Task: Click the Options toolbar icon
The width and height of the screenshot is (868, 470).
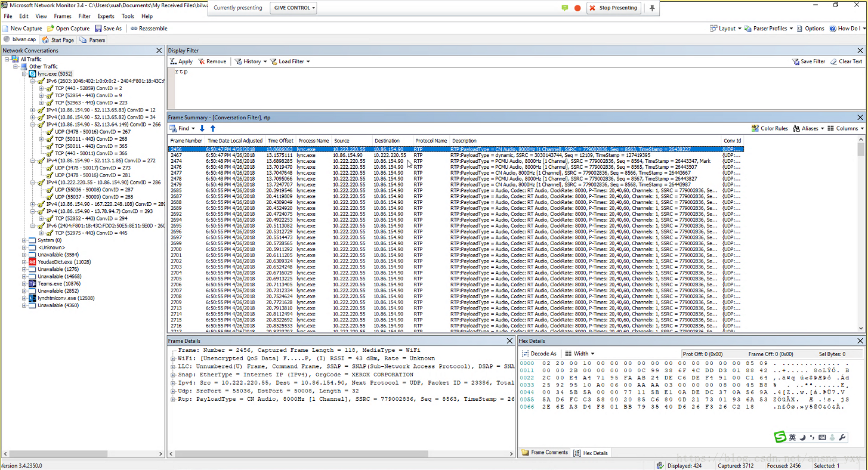Action: coord(800,29)
